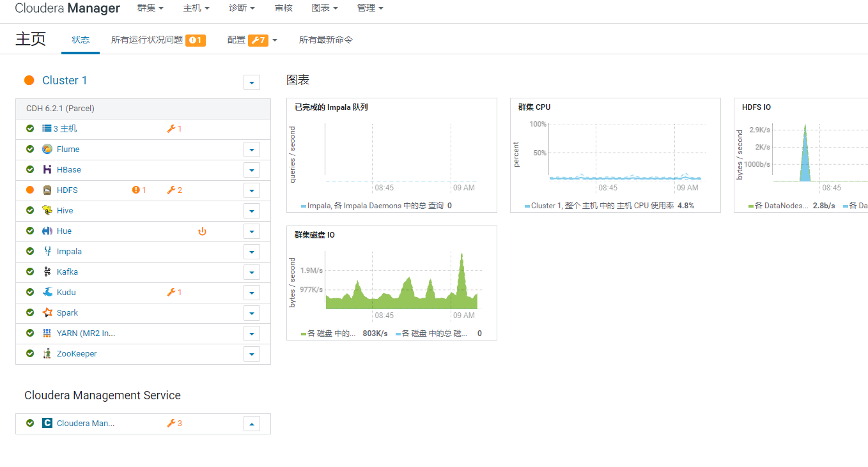Click the Spark star icon

tap(47, 313)
